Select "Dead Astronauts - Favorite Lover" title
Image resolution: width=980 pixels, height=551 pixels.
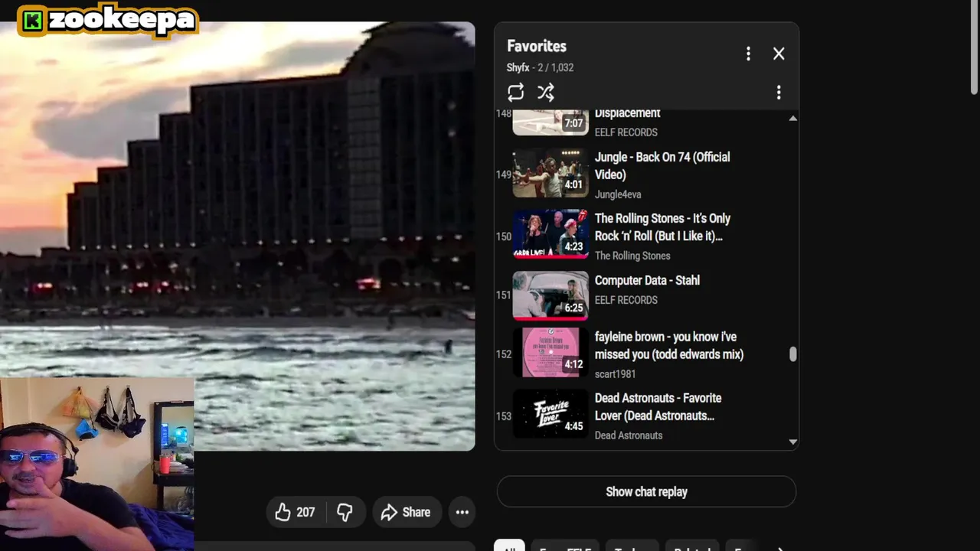pyautogui.click(x=658, y=406)
